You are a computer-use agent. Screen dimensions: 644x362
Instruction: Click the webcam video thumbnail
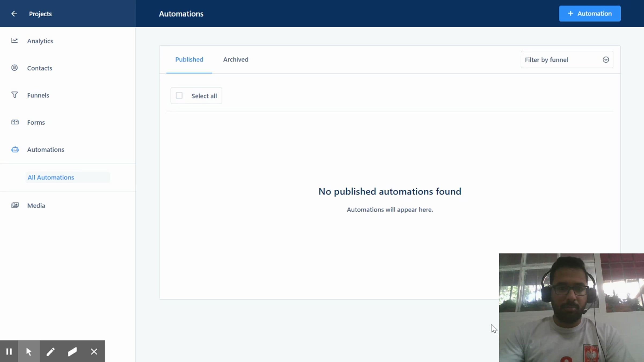pyautogui.click(x=571, y=307)
